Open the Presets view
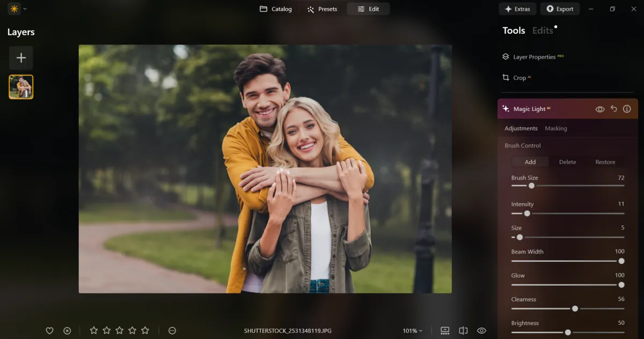 coord(323,9)
